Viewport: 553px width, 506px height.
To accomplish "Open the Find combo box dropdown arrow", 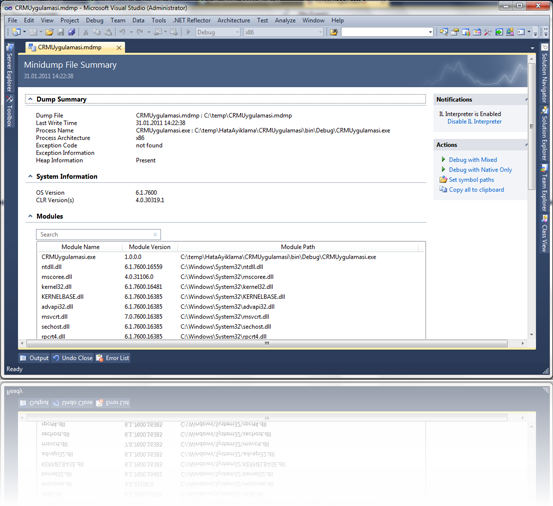I will (x=430, y=32).
